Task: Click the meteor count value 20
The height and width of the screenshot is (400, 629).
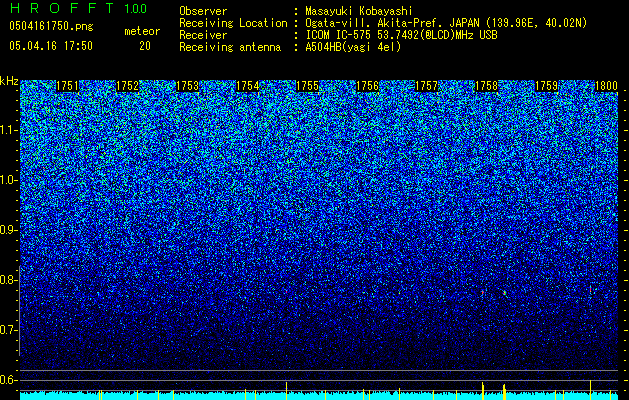Action: 145,46
